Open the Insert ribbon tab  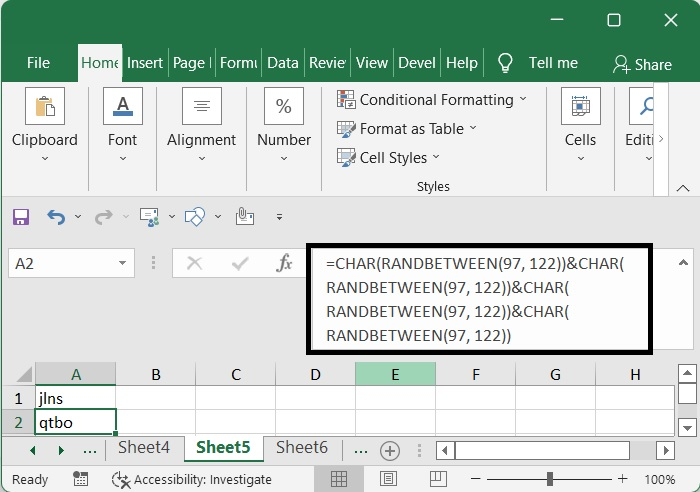(145, 62)
